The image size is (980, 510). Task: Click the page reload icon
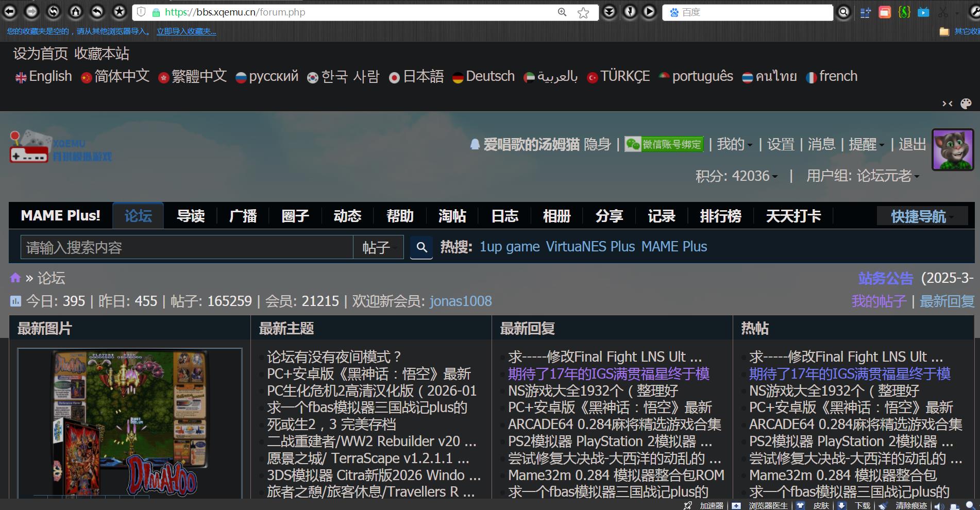pyautogui.click(x=54, y=11)
